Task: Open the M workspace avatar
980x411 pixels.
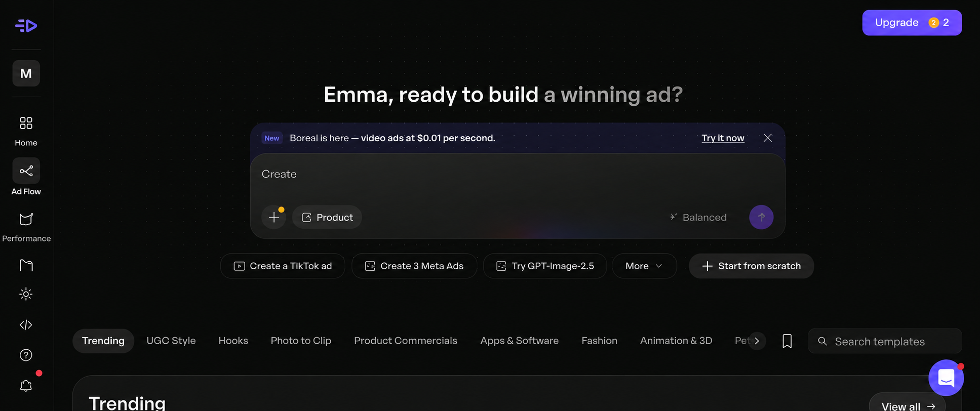Action: (x=26, y=73)
